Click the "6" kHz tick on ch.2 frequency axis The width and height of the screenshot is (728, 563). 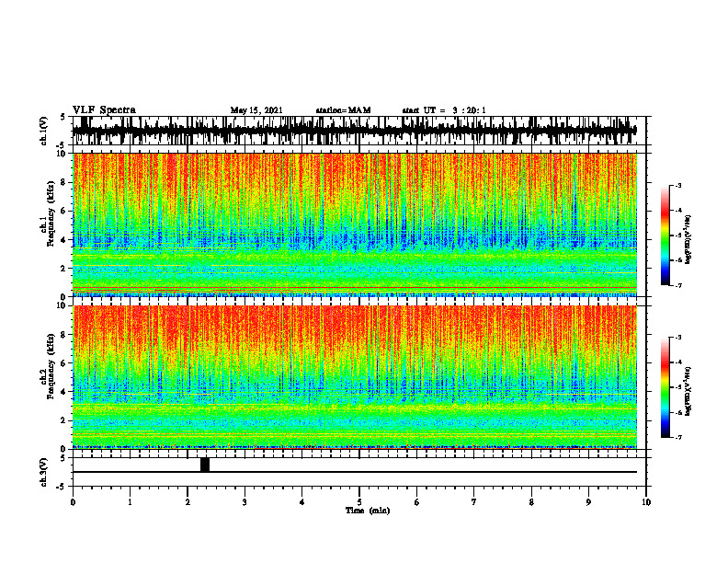pyautogui.click(x=64, y=363)
